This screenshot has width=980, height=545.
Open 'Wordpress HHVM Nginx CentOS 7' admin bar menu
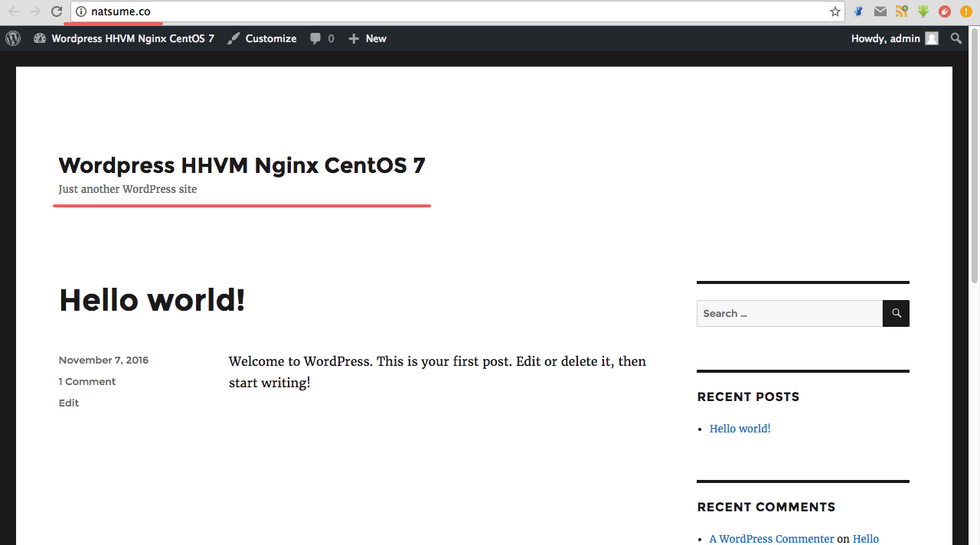point(124,38)
